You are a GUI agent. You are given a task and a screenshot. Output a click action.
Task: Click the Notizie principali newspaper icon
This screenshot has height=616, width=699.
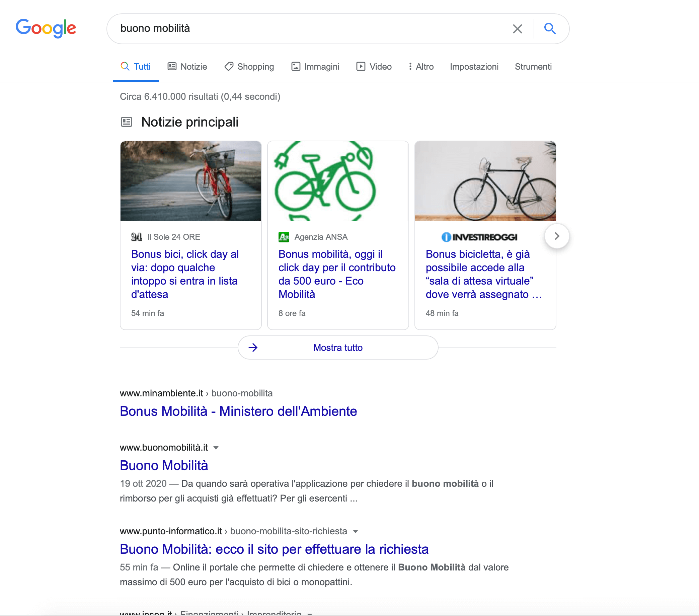point(127,122)
